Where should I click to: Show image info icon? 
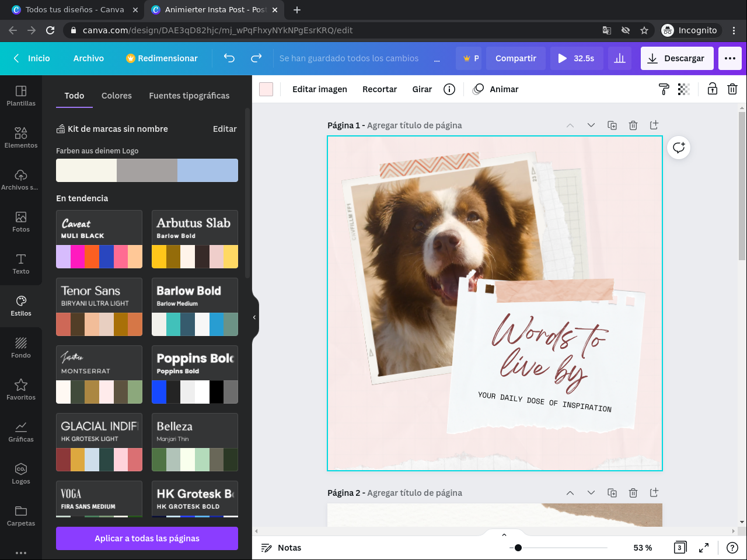(x=449, y=89)
